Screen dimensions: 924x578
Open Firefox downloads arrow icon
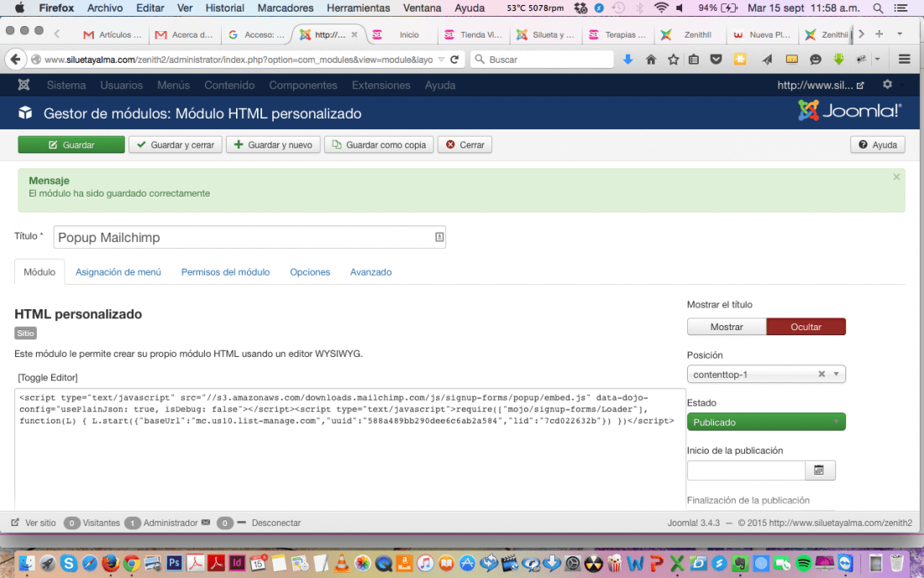[x=627, y=60]
